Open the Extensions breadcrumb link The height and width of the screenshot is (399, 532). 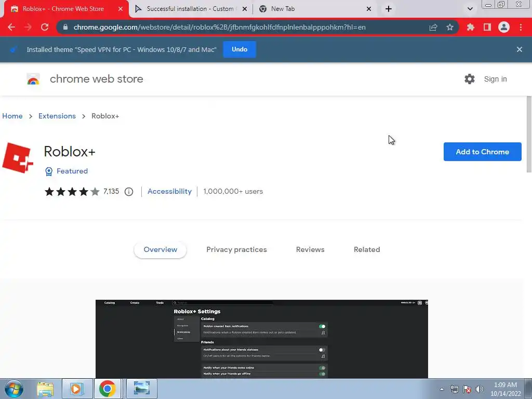tap(57, 116)
